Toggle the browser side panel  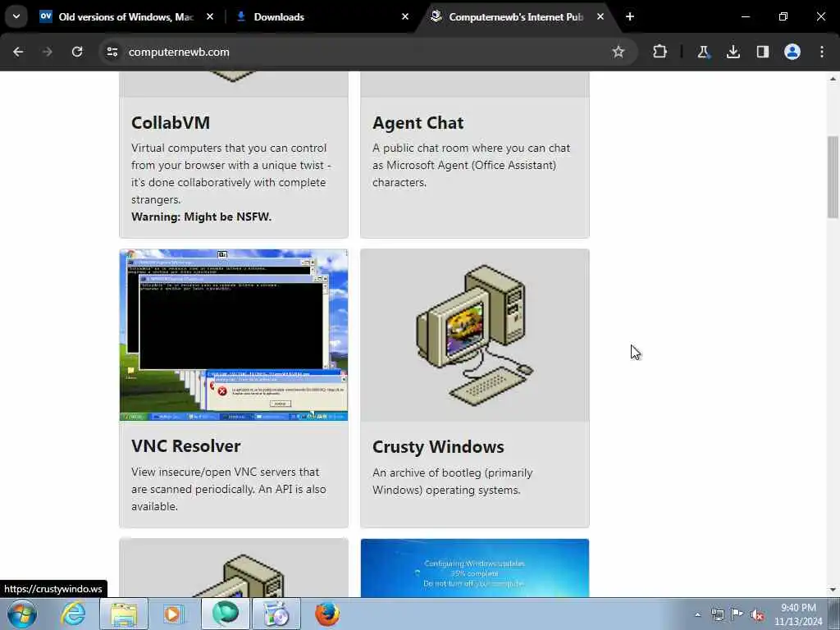coord(763,52)
